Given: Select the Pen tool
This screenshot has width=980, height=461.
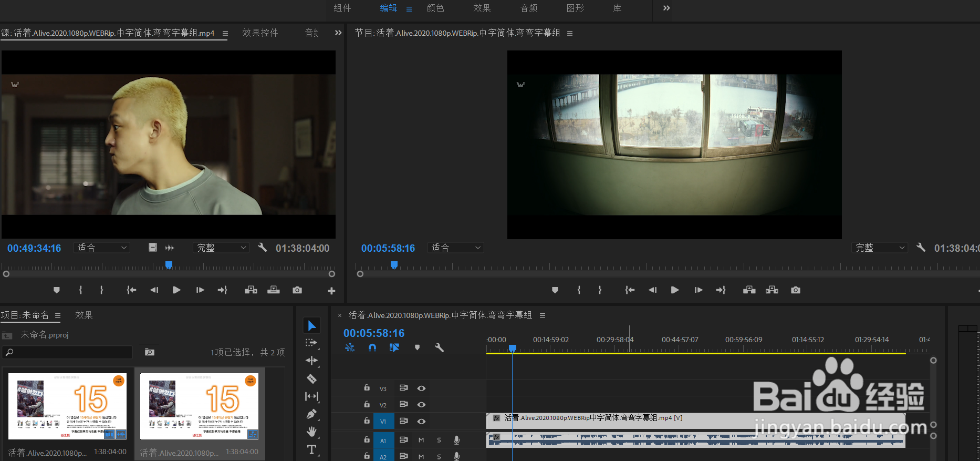Looking at the screenshot, I should pyautogui.click(x=311, y=414).
